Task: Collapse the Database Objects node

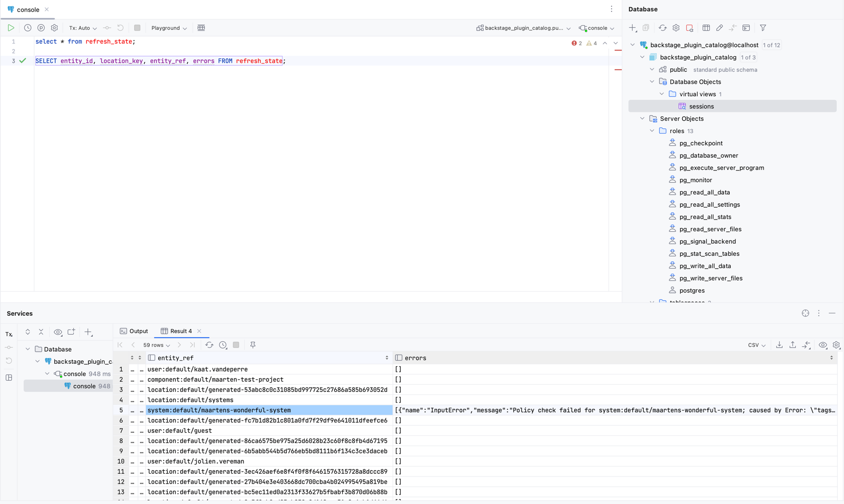Action: 652,82
